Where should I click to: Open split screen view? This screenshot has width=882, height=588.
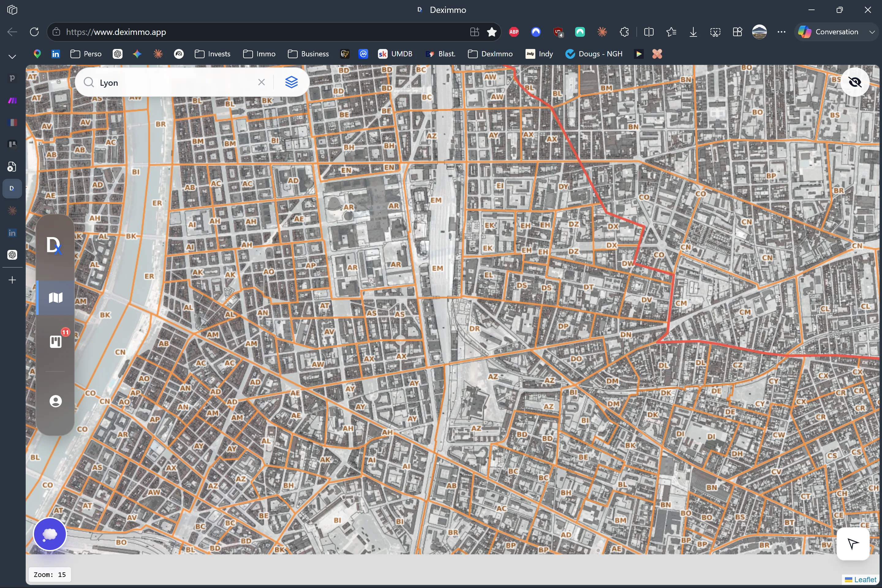(x=649, y=32)
